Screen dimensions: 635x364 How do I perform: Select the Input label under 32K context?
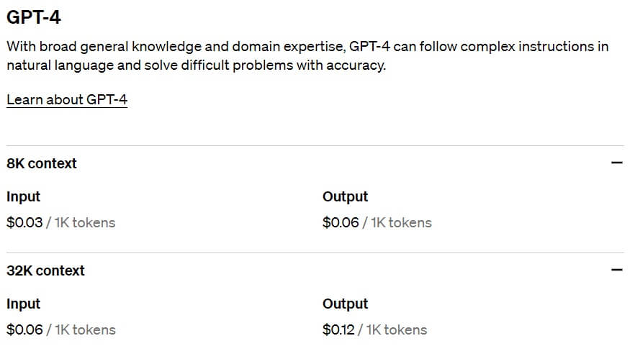(x=23, y=304)
